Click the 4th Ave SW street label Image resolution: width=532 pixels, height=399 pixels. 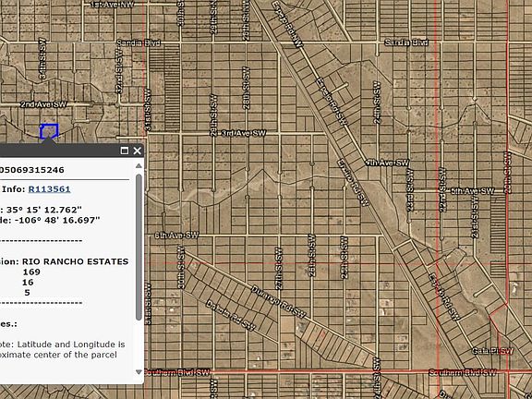click(388, 163)
